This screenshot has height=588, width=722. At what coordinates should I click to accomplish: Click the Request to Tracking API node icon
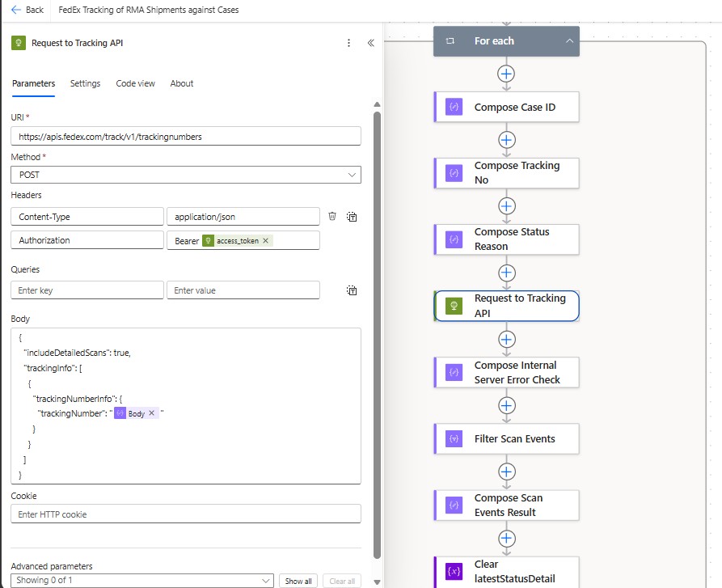pyautogui.click(x=454, y=306)
